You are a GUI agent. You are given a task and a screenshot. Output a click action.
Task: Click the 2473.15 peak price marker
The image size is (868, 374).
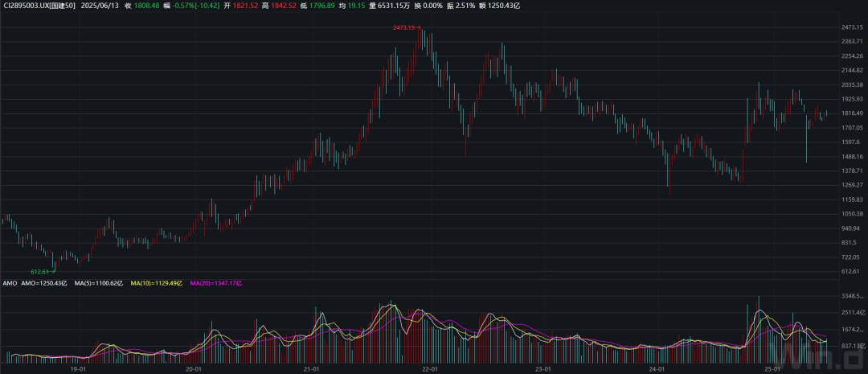coord(406,28)
